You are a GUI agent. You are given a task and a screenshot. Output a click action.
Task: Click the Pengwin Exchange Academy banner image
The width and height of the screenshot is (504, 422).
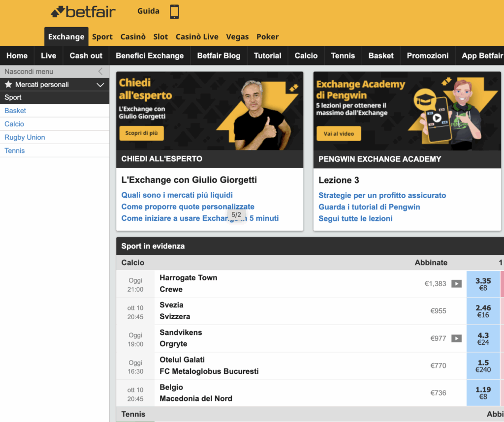pyautogui.click(x=407, y=111)
